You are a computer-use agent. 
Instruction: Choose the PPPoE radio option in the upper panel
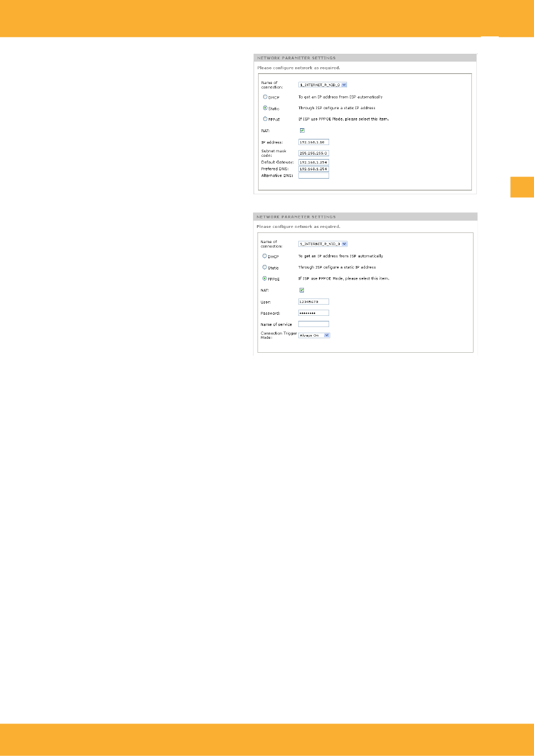265,119
